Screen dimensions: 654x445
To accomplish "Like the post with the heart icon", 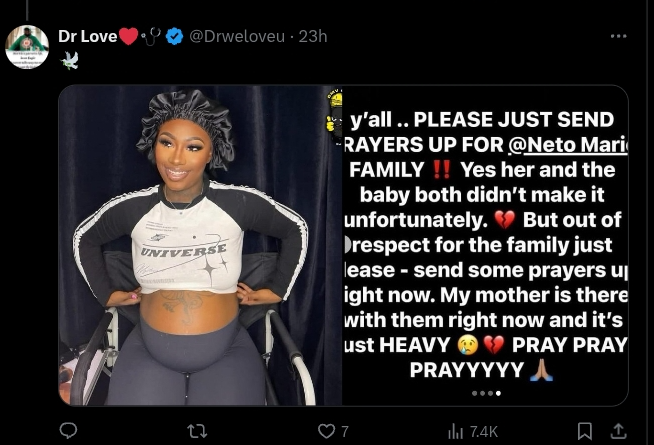I will pyautogui.click(x=326, y=431).
